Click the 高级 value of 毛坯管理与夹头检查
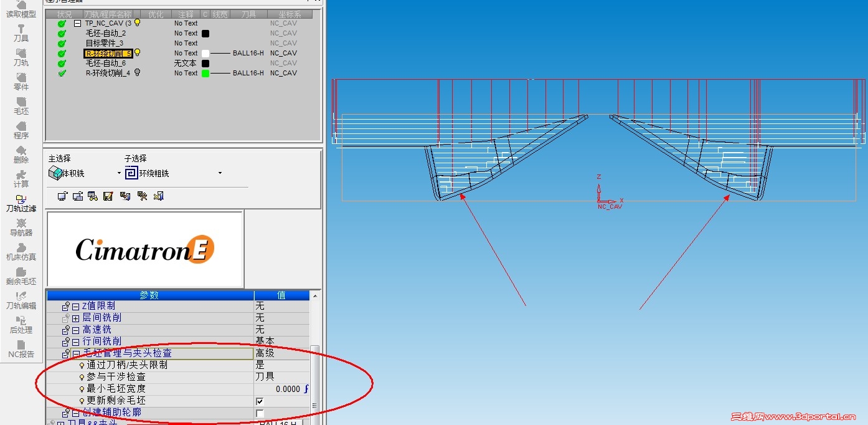Screen dimensions: 868x425 (265, 353)
